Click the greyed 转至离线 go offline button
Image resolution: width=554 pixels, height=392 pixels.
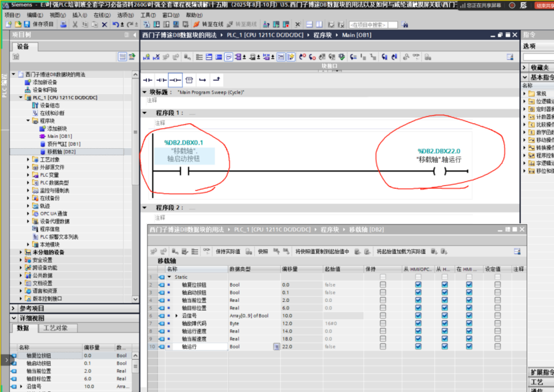(242, 25)
